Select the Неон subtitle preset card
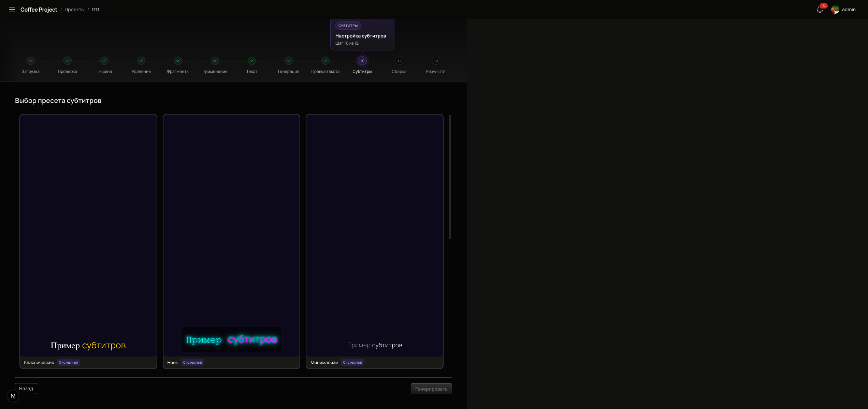This screenshot has height=409, width=868. point(231,239)
